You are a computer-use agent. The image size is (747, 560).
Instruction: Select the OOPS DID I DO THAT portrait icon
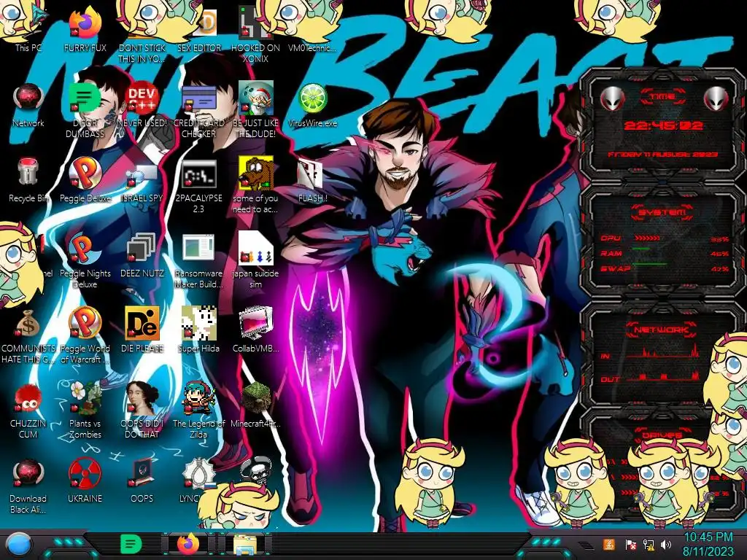pyautogui.click(x=142, y=410)
